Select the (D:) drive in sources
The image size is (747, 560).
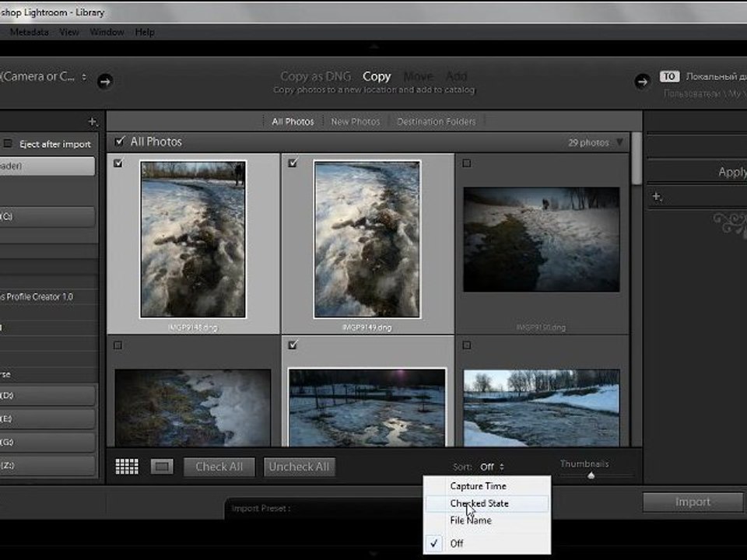click(x=47, y=396)
